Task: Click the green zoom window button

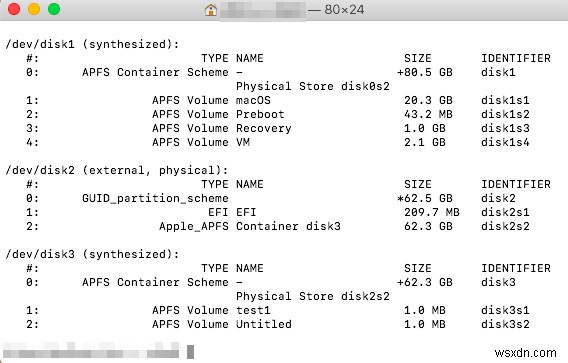Action: click(54, 9)
